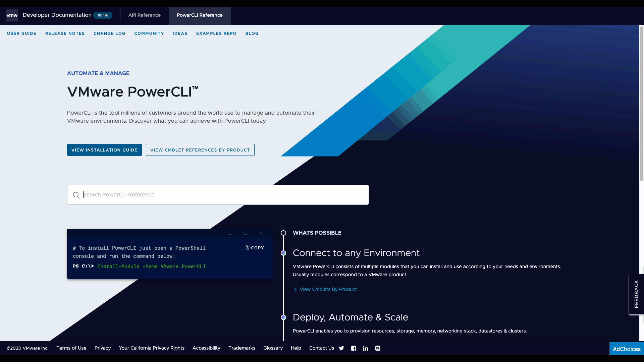Minimize the PowerShell console mockup
Image resolution: width=644 pixels, height=362 pixels.
point(230,234)
